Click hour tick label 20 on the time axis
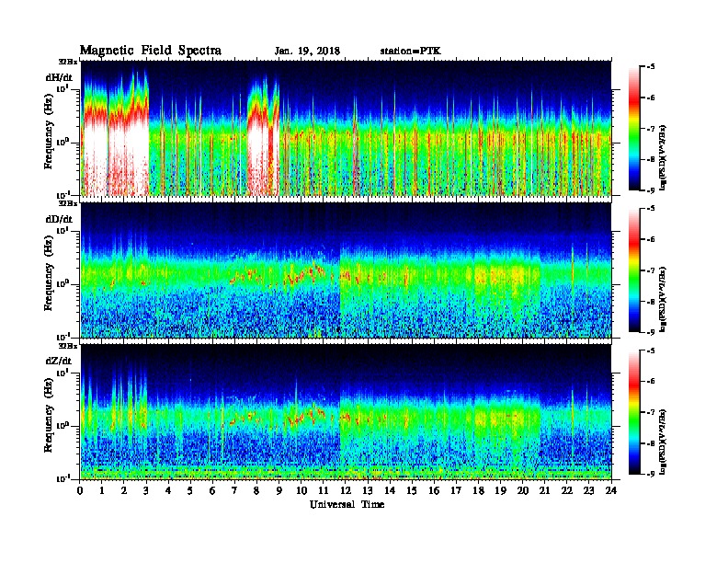728x563 pixels. click(x=523, y=491)
